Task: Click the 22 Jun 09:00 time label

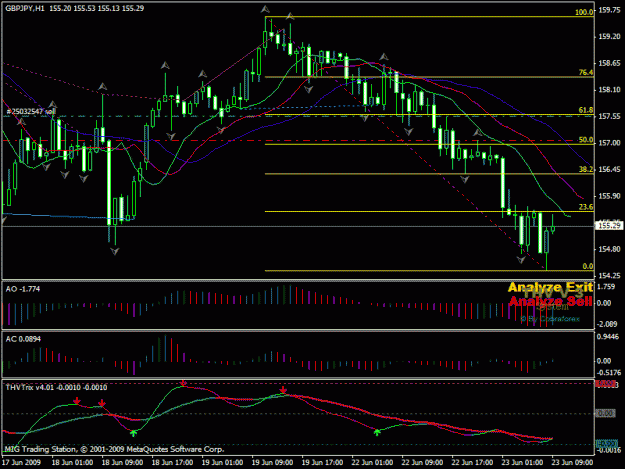Action: pyautogui.click(x=422, y=463)
